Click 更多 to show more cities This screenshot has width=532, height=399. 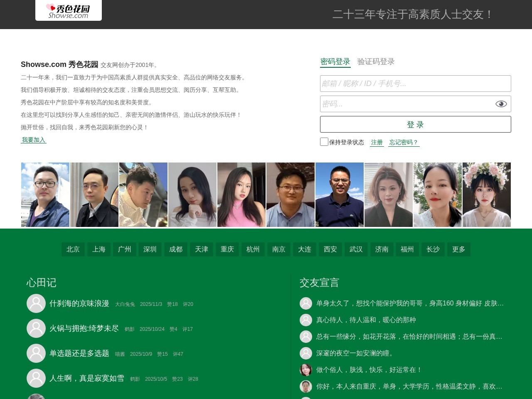(459, 249)
